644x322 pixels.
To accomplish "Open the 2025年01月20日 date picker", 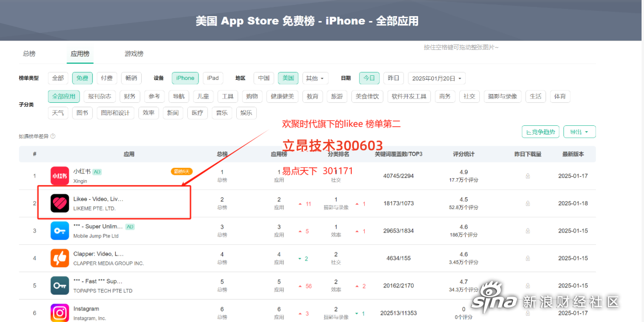I will 437,78.
